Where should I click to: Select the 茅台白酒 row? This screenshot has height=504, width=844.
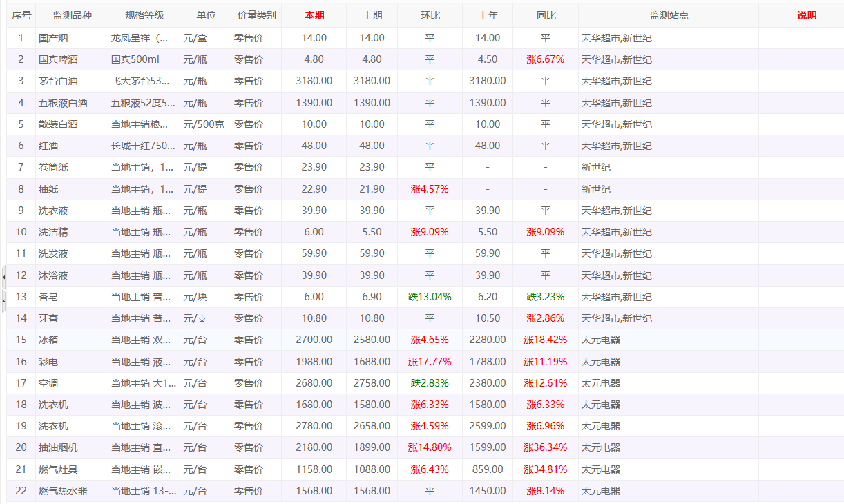(425, 81)
